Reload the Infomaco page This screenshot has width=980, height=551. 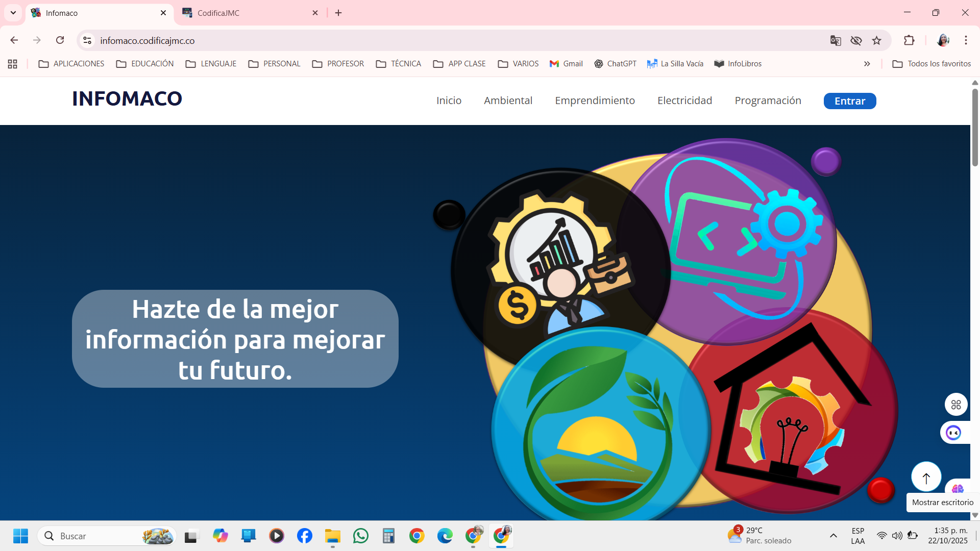click(60, 40)
